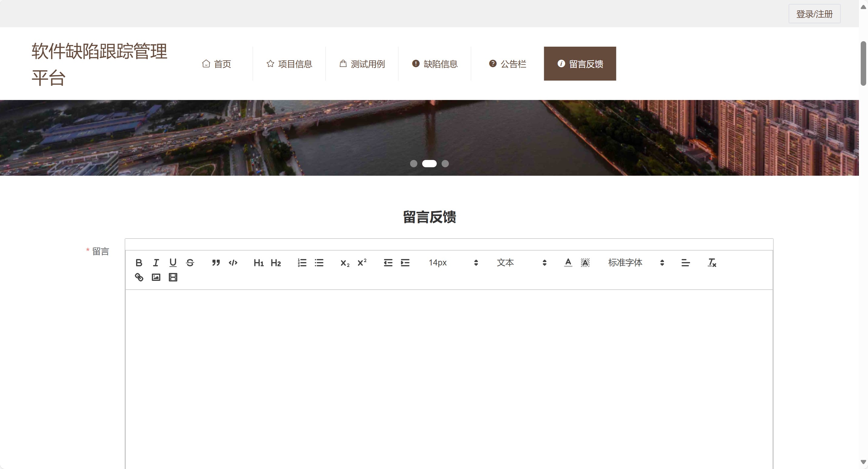
Task: Select the first carousel slide dot
Action: 413,164
